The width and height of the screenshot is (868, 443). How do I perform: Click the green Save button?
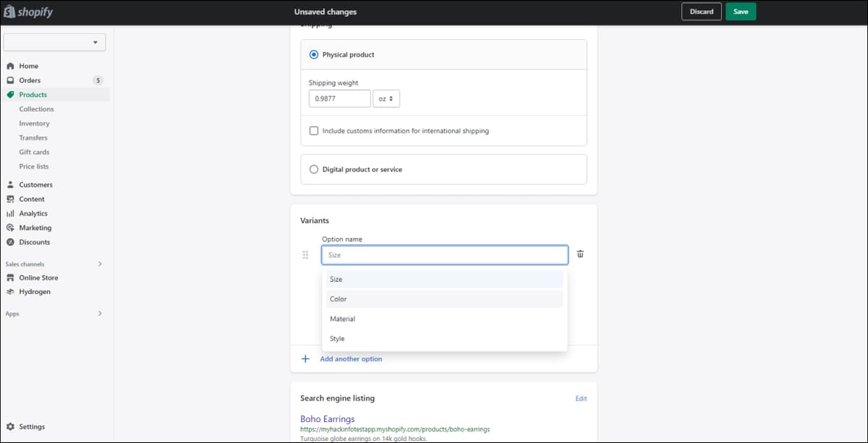click(741, 12)
